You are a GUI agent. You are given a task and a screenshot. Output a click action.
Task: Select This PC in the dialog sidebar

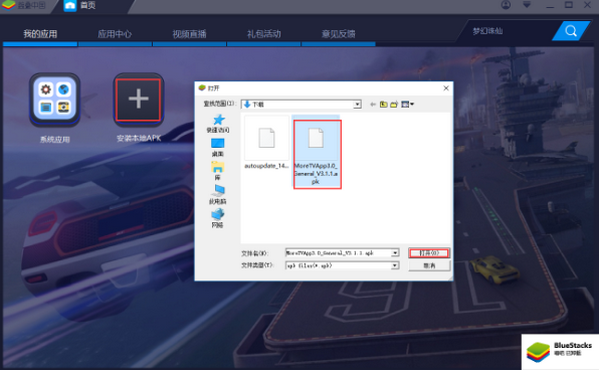point(218,195)
